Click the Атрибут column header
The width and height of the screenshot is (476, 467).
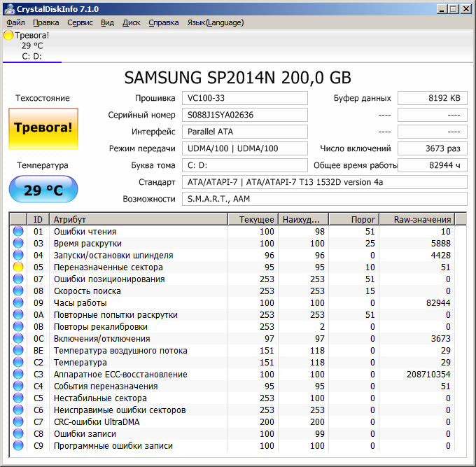point(139,219)
